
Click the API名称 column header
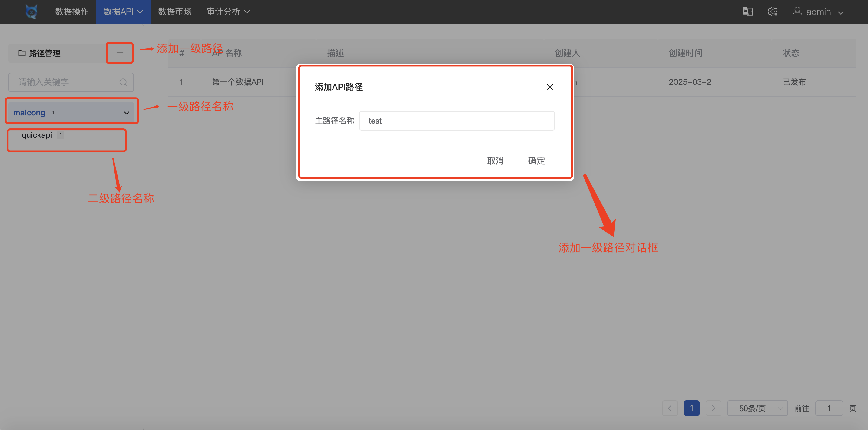point(227,53)
